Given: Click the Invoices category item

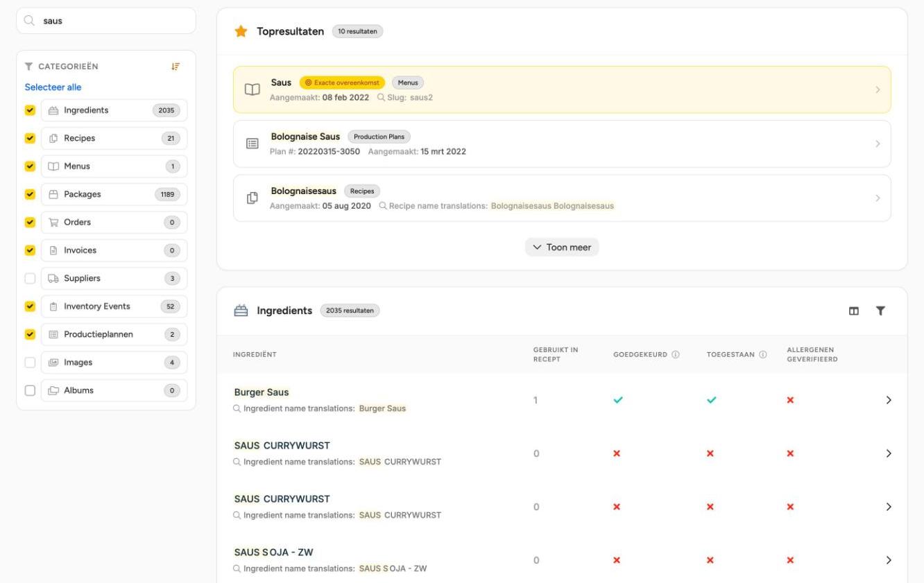Looking at the screenshot, I should 114,250.
